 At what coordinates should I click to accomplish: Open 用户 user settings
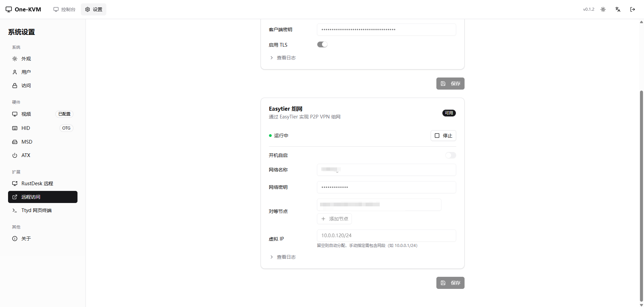tap(26, 72)
